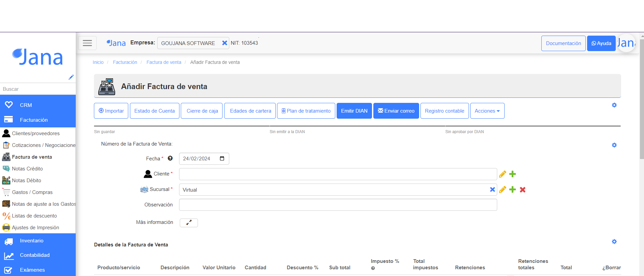Viewport: 644px width, 276px height.
Task: Clear the GOUJANA SOFTWARE company selection
Action: pos(225,43)
